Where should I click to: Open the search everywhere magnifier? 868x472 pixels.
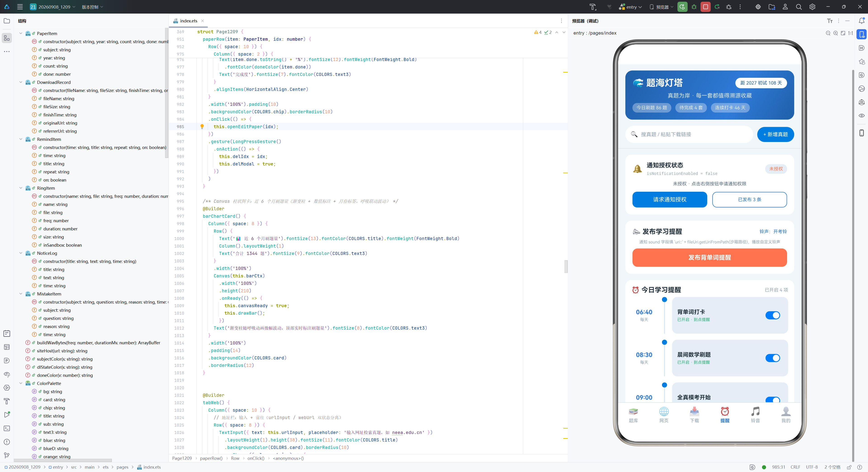coord(799,7)
